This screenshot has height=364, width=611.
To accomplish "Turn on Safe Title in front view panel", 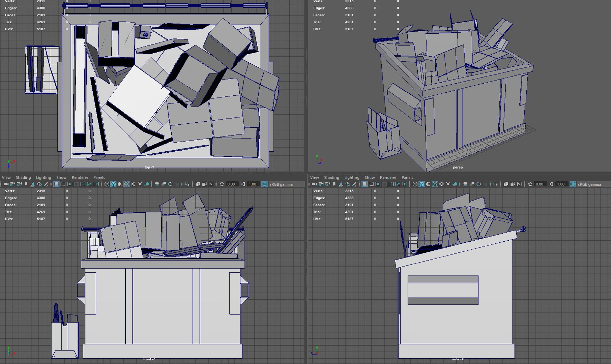I will click(x=96, y=184).
